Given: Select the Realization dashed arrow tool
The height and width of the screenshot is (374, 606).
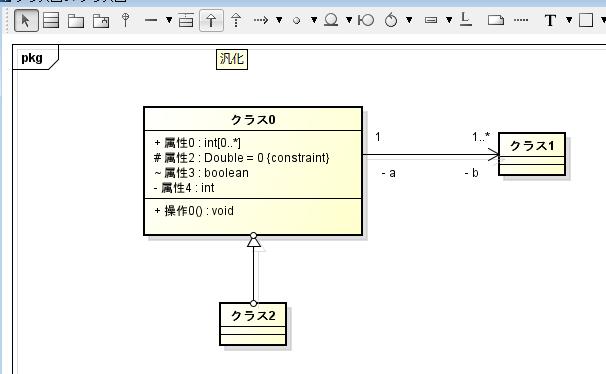Looking at the screenshot, I should 236,20.
